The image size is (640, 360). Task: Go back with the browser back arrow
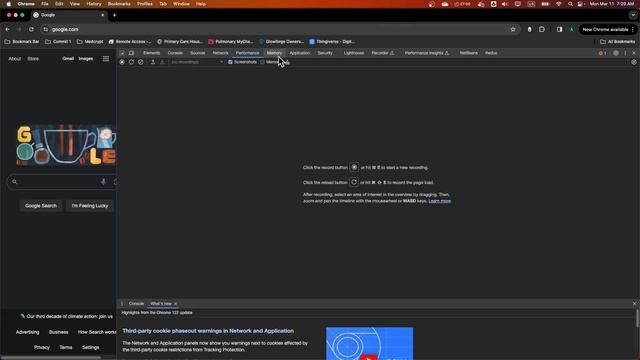click(7, 29)
